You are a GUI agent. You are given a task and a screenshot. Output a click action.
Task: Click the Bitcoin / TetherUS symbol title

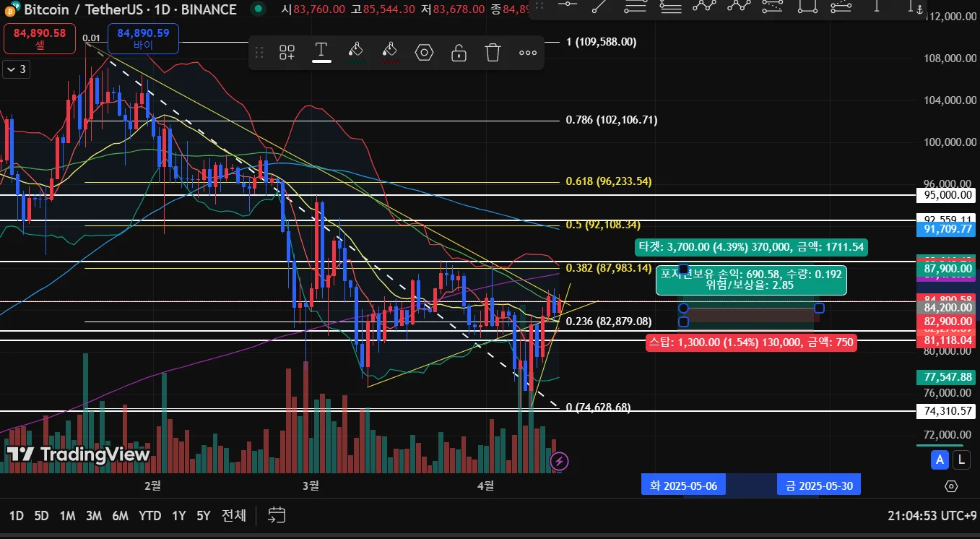(130, 9)
